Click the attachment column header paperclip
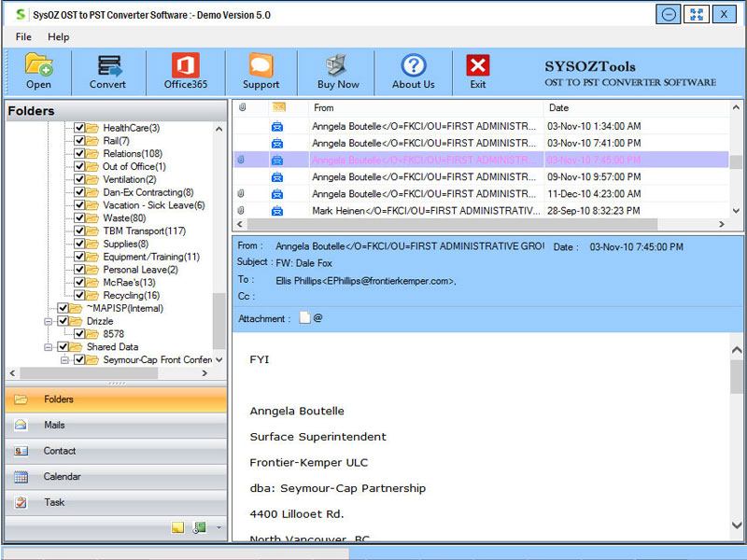The height and width of the screenshot is (560, 747). click(242, 107)
